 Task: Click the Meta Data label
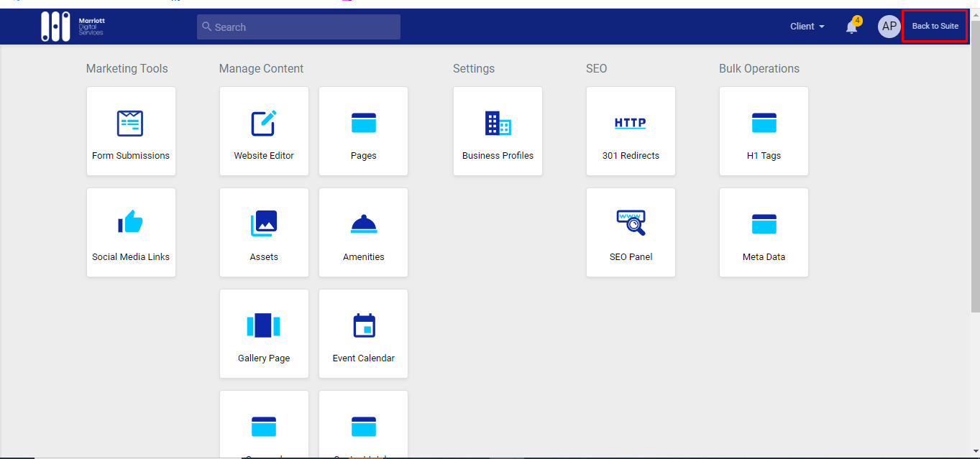click(764, 256)
